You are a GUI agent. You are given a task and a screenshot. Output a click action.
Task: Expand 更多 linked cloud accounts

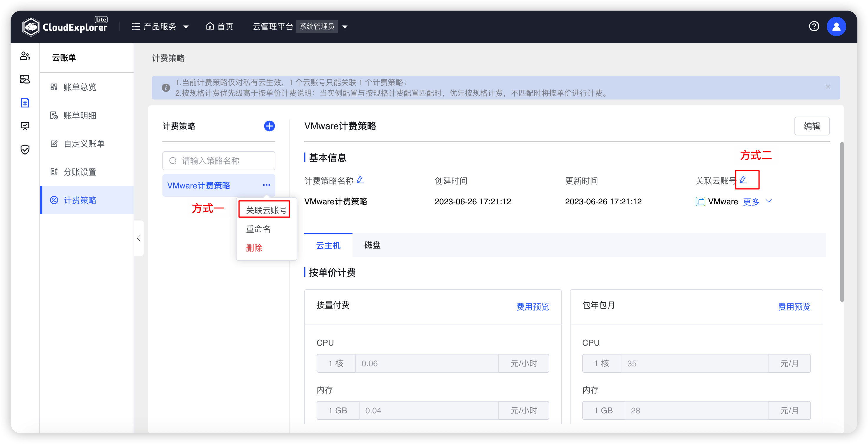757,201
